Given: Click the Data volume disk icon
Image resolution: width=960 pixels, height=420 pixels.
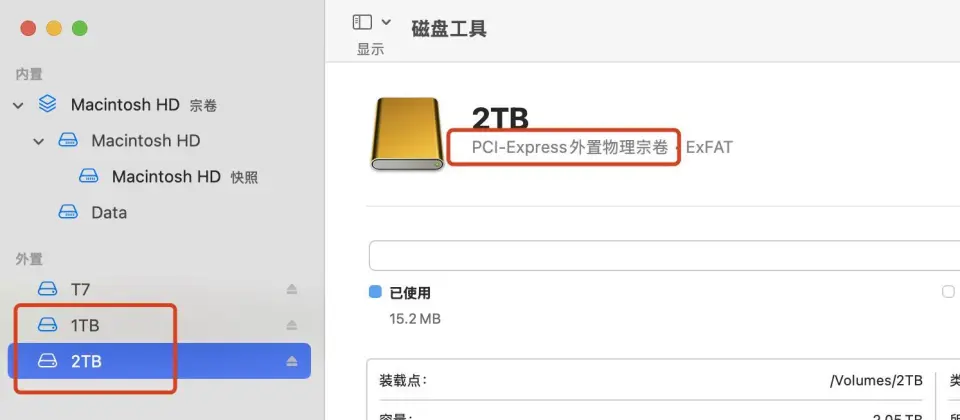Looking at the screenshot, I should click(x=68, y=212).
